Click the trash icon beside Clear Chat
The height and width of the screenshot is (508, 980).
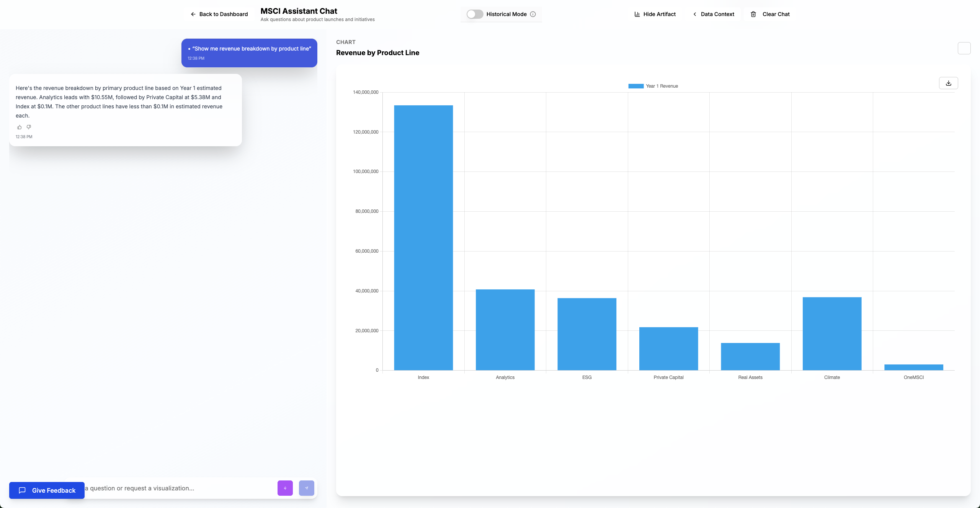coord(753,14)
